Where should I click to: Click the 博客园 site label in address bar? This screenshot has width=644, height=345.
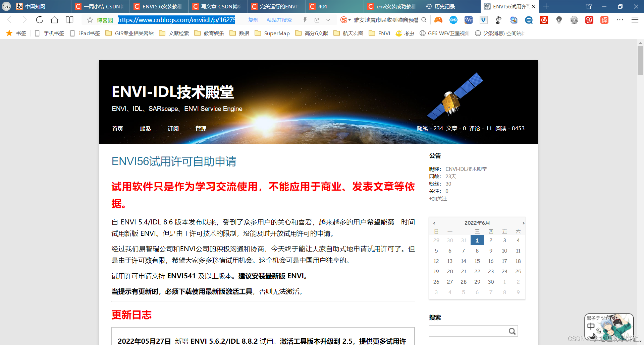(105, 20)
